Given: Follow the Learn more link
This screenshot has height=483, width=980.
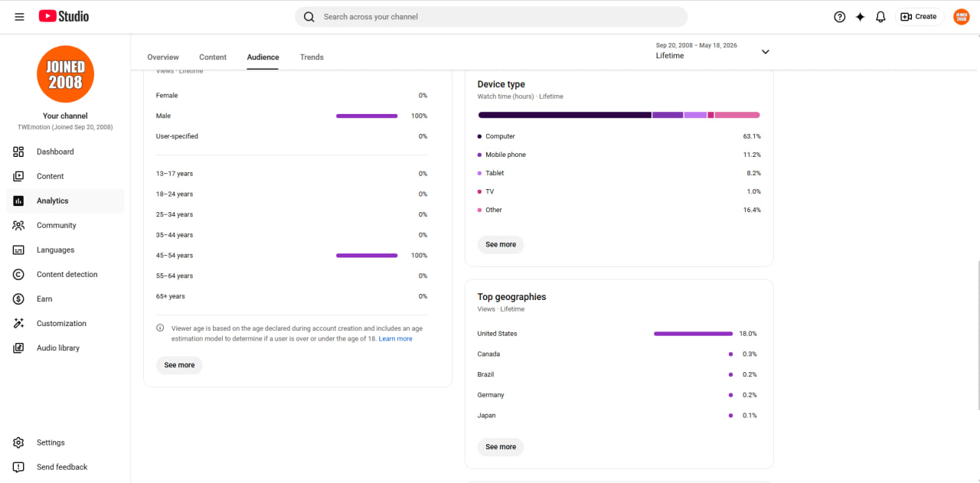Looking at the screenshot, I should (395, 339).
